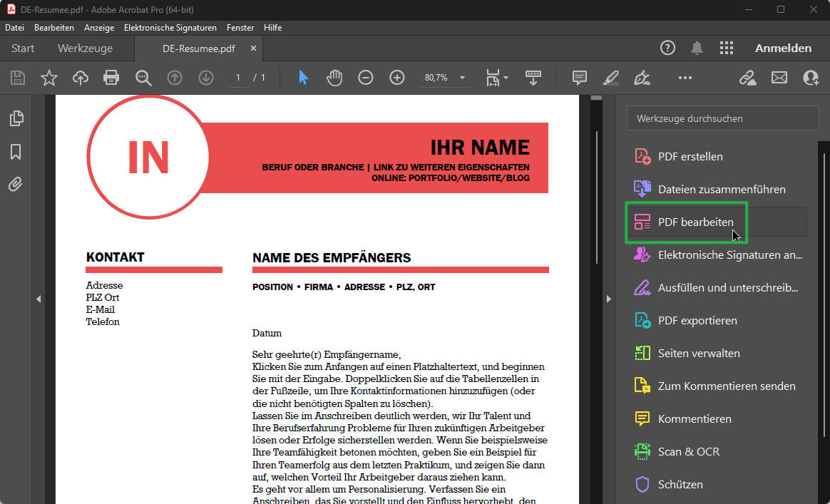Open the zoom percentage dropdown

462,78
